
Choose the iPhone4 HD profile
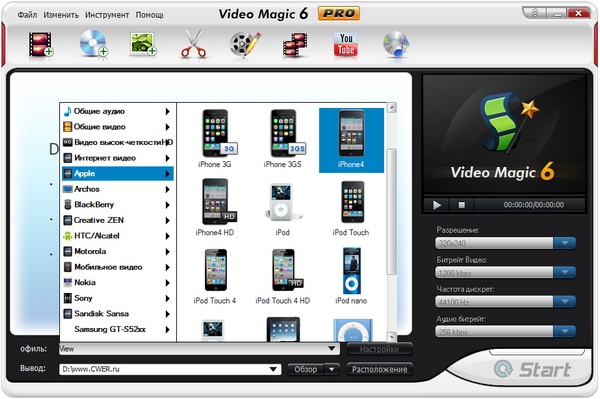(215, 207)
